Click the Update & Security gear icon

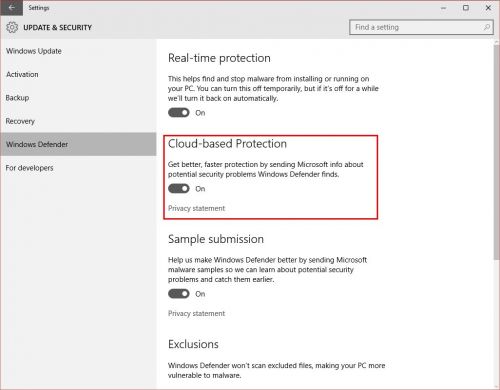click(12, 27)
